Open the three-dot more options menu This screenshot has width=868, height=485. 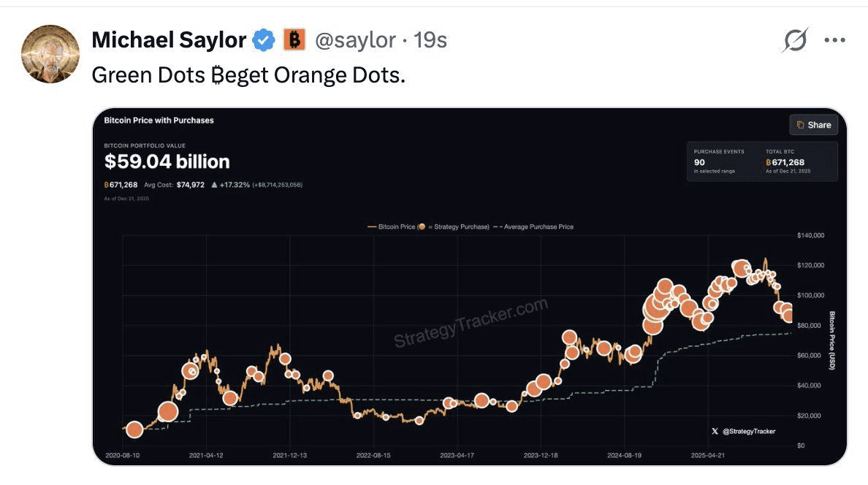pyautogui.click(x=834, y=40)
